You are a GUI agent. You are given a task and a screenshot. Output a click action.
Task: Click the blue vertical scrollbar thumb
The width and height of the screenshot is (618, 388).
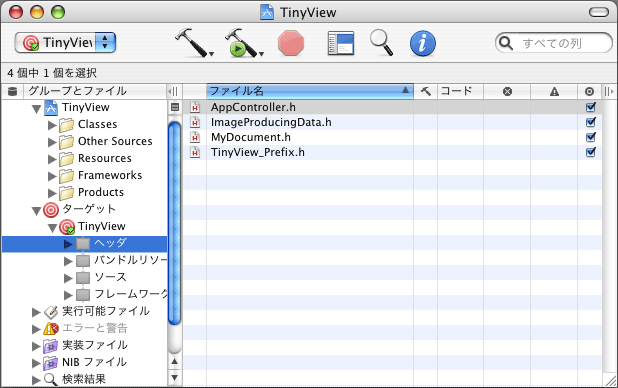pos(175,223)
